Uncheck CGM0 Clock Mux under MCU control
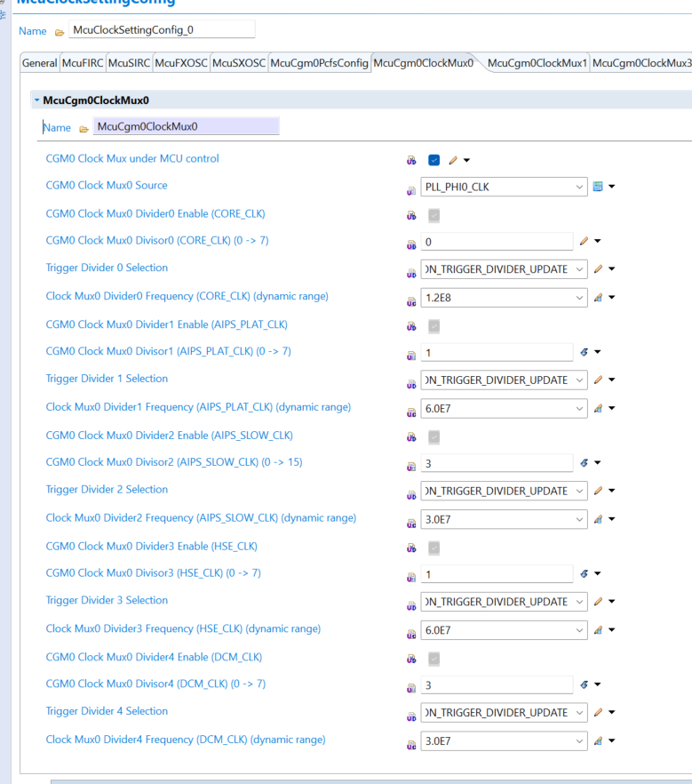This screenshot has height=784, width=692. [433, 160]
